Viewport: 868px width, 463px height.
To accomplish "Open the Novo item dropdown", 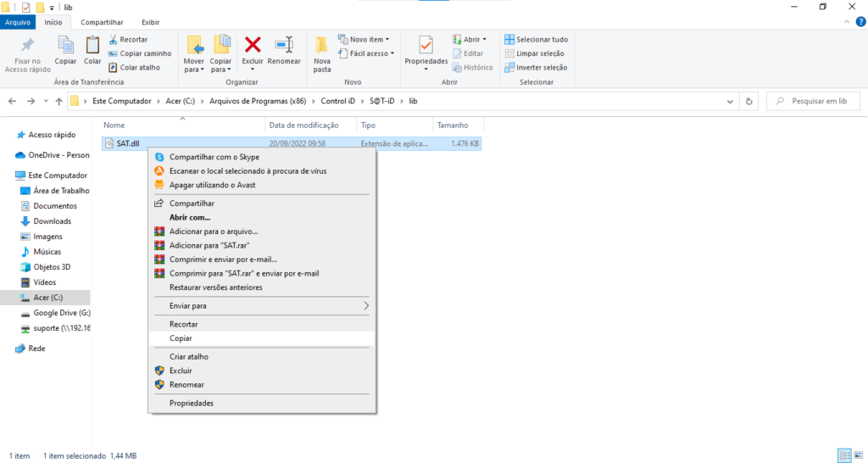I will 364,39.
